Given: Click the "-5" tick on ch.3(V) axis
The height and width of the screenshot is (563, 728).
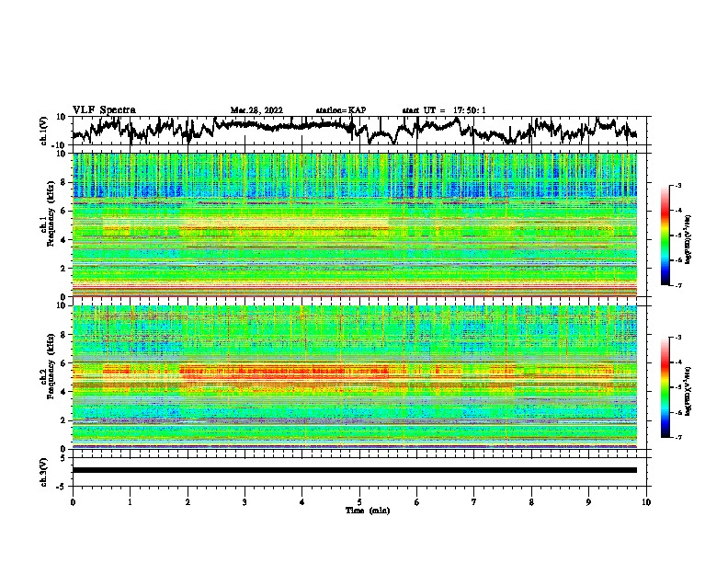Looking at the screenshot, I should pos(62,487).
